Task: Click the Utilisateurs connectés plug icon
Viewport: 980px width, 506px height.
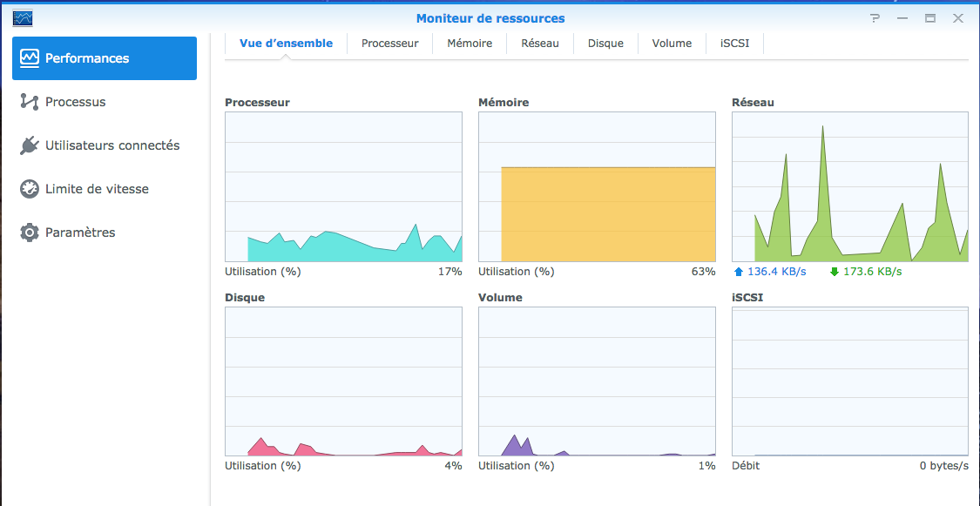Action: coord(30,145)
